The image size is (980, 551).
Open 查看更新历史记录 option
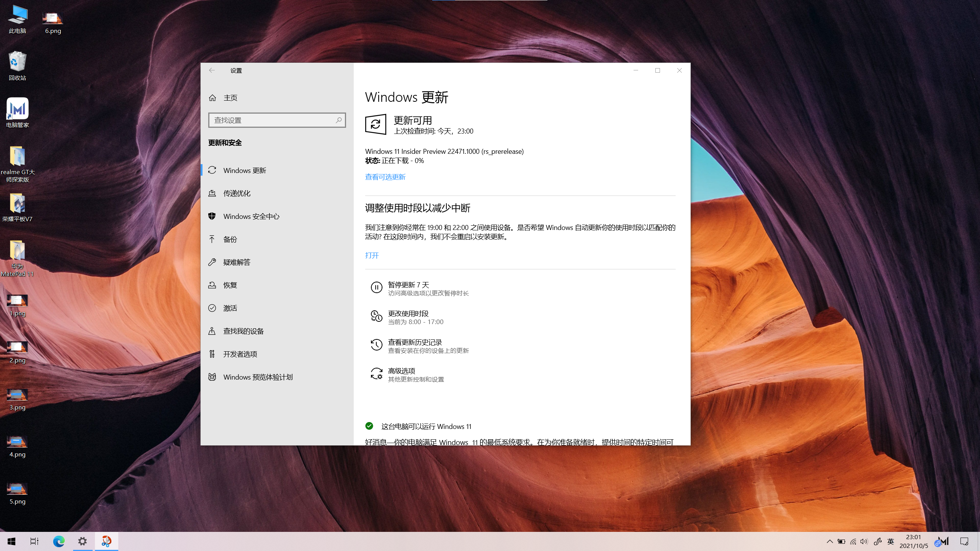pos(419,346)
